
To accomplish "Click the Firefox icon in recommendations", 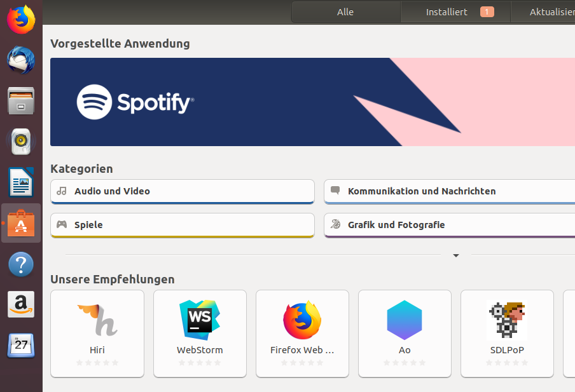I will (x=302, y=320).
